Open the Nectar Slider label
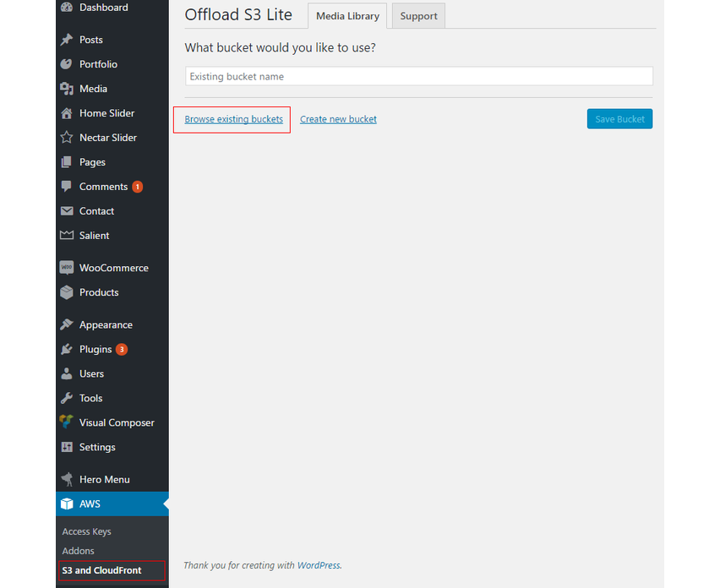The image size is (720, 588). click(x=108, y=138)
